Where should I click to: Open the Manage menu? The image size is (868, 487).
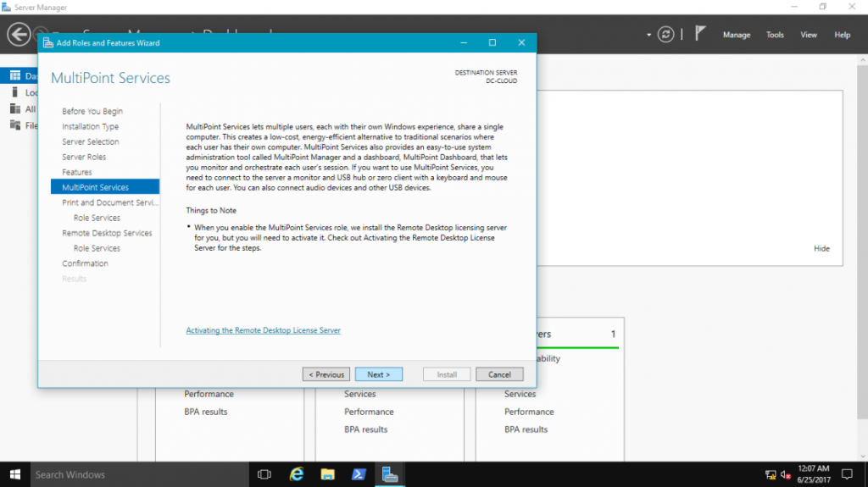click(737, 35)
